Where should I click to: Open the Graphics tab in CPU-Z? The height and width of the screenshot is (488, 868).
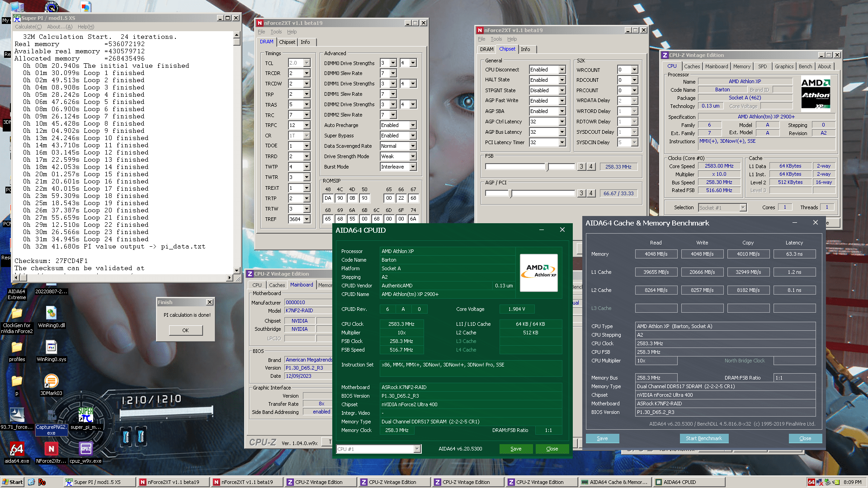coord(784,66)
